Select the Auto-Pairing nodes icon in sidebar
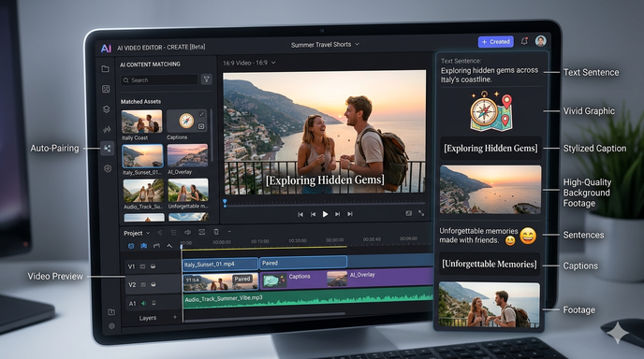Image resolution: width=644 pixels, height=359 pixels. point(108,148)
